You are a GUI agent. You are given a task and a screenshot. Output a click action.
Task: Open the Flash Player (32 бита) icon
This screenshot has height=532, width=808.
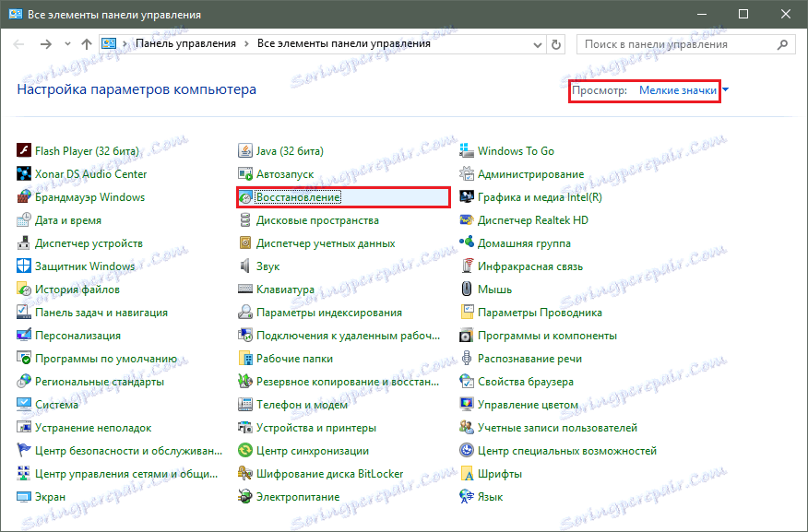click(x=24, y=151)
